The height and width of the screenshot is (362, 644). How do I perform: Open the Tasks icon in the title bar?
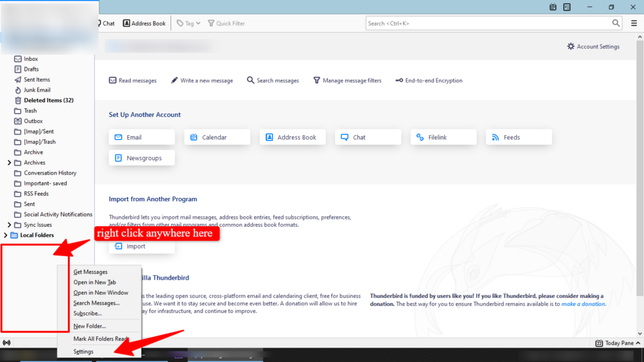tap(567, 7)
